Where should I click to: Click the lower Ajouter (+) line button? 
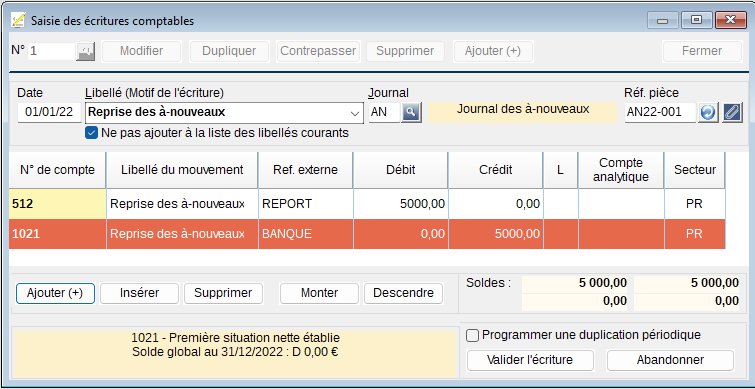click(55, 293)
